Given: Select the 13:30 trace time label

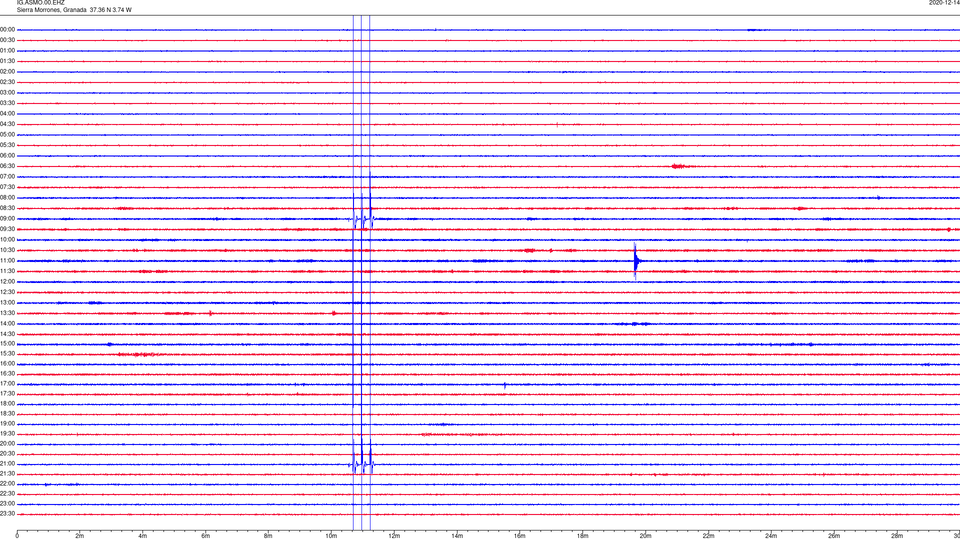Looking at the screenshot, I should 8,313.
